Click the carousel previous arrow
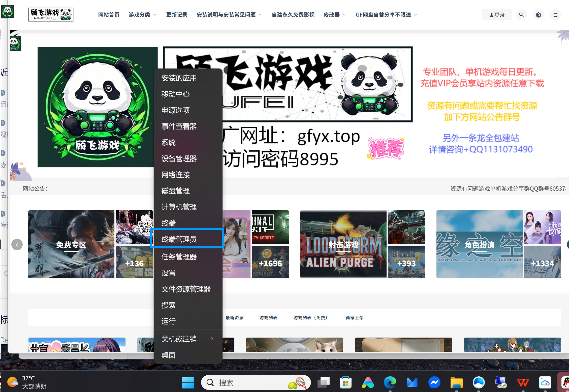Viewport: 569px width, 392px height. (17, 244)
